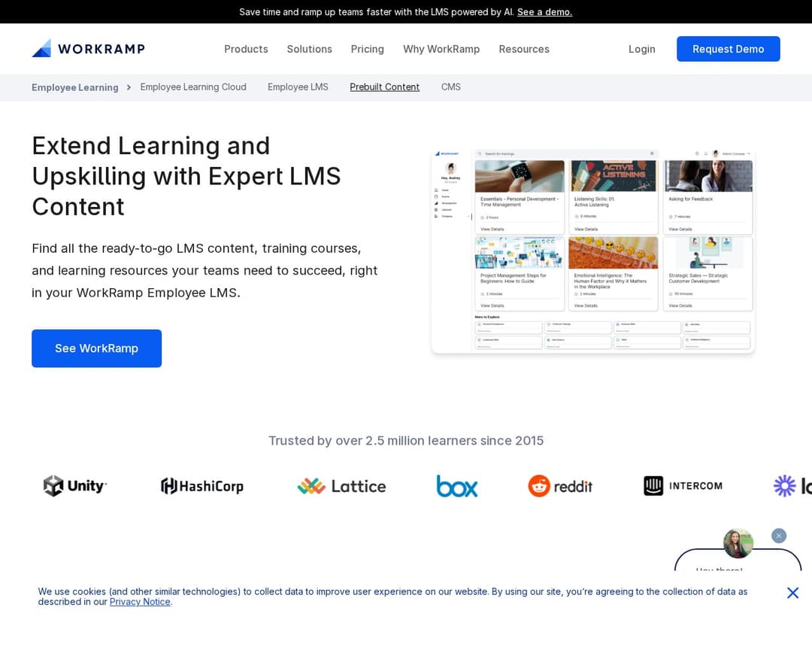Select the CMS sub-navigation tab

pyautogui.click(x=451, y=87)
